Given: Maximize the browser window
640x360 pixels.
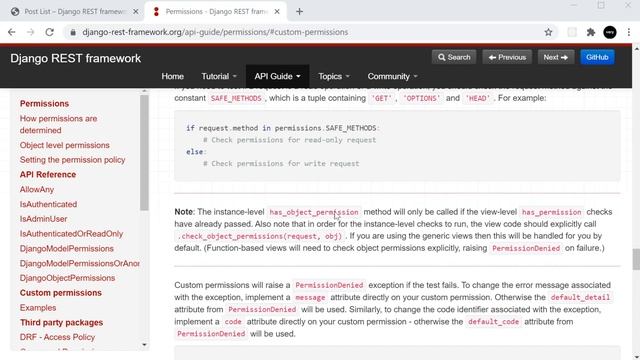Looking at the screenshot, I should 601,5.
